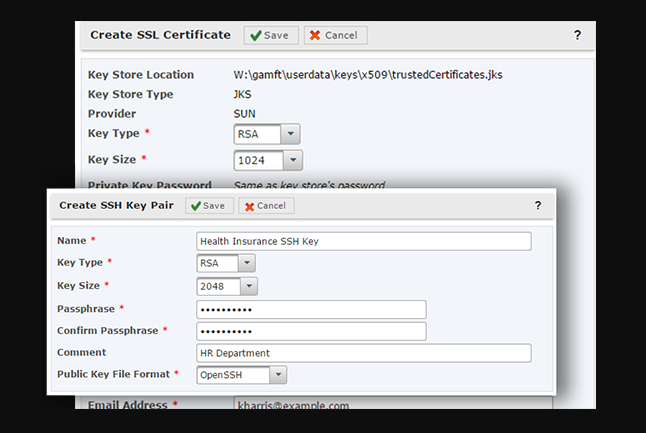Screen dimensions: 646x433
Task: Cancel the Create SSL Certificate form
Action: pyautogui.click(x=335, y=35)
